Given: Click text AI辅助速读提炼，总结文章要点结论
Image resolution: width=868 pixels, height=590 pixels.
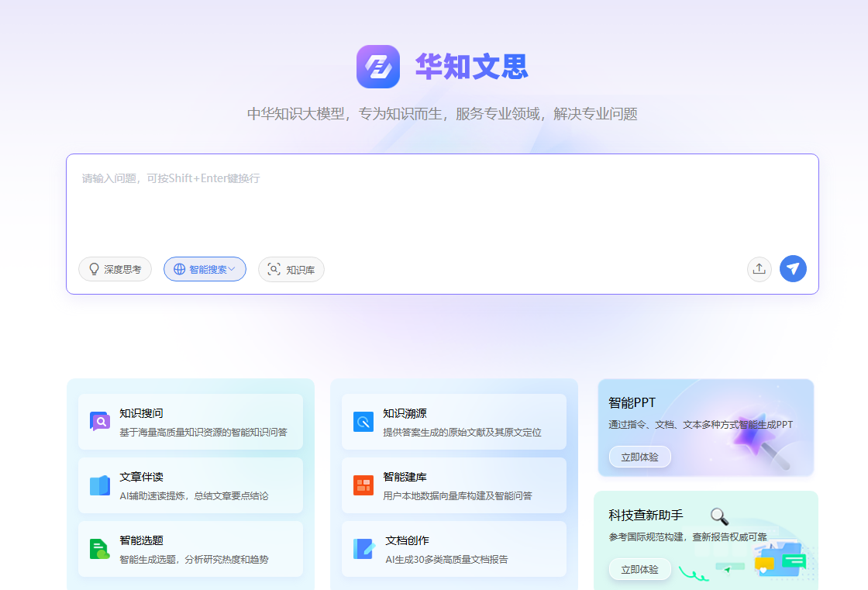Looking at the screenshot, I should pos(194,496).
